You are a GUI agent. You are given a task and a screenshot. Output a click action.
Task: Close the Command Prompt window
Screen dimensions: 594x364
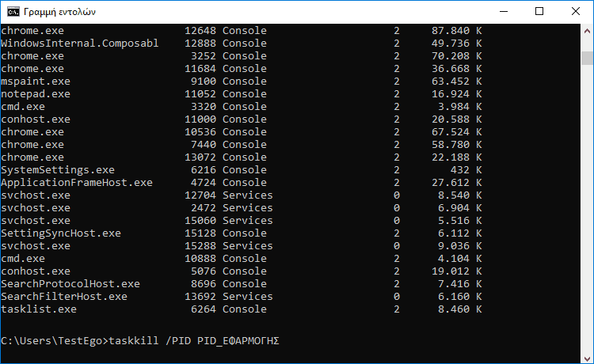pyautogui.click(x=576, y=12)
